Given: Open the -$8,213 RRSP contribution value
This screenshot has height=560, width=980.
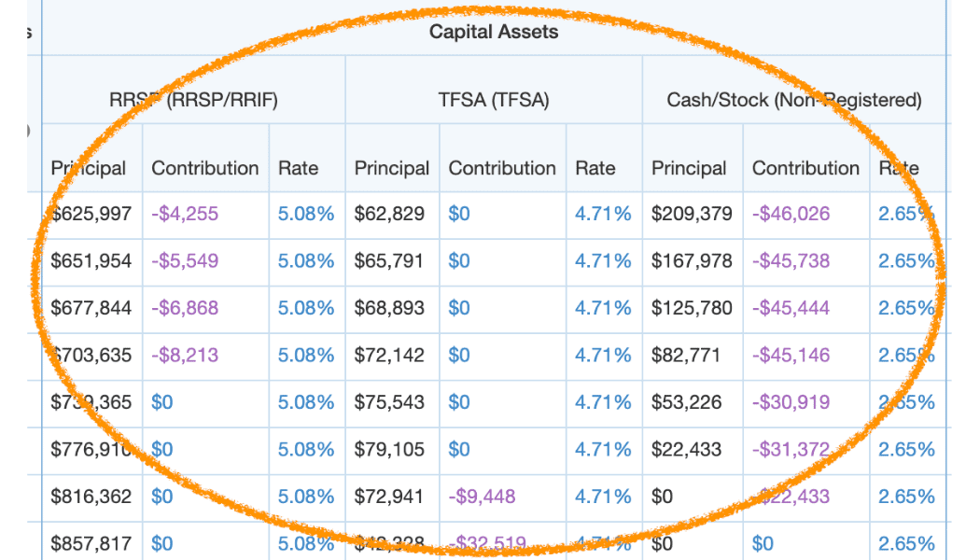Looking at the screenshot, I should tap(185, 355).
